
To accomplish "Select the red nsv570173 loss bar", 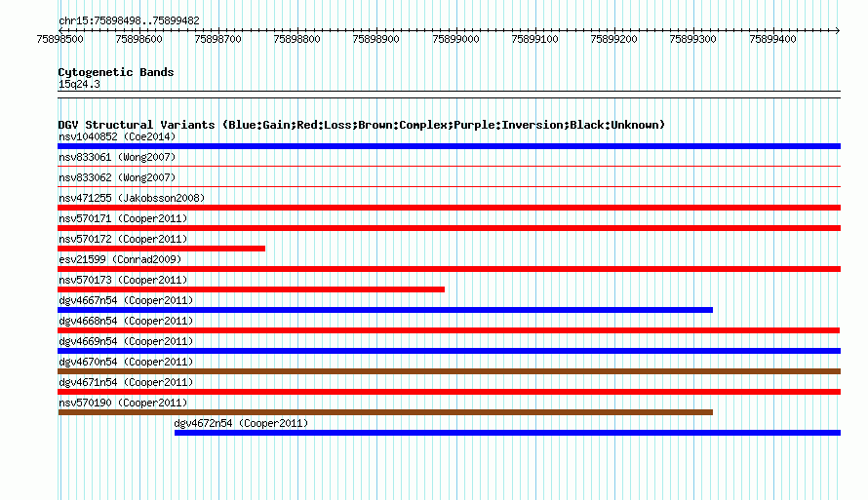I will [x=252, y=289].
